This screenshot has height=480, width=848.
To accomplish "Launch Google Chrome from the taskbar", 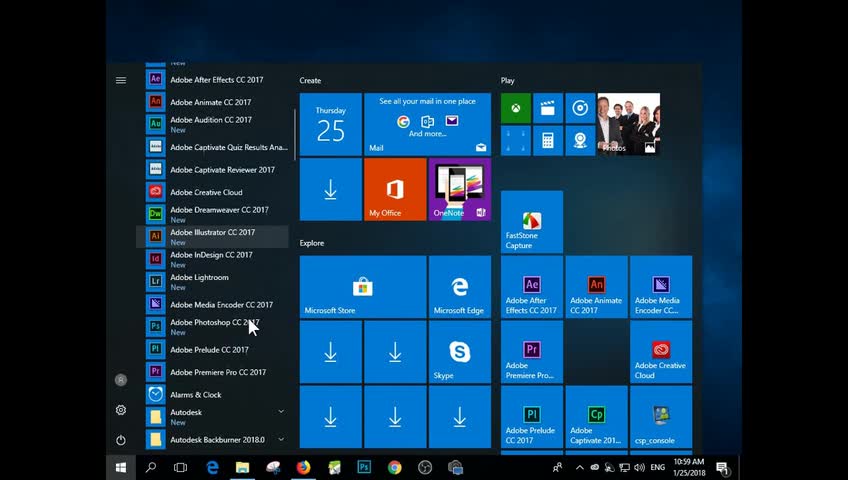I will 395,468.
